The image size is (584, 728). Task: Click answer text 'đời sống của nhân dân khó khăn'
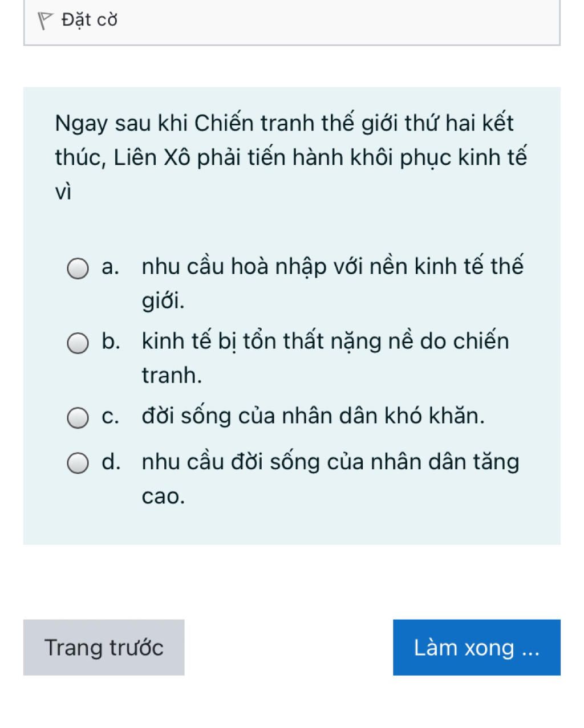point(313,416)
